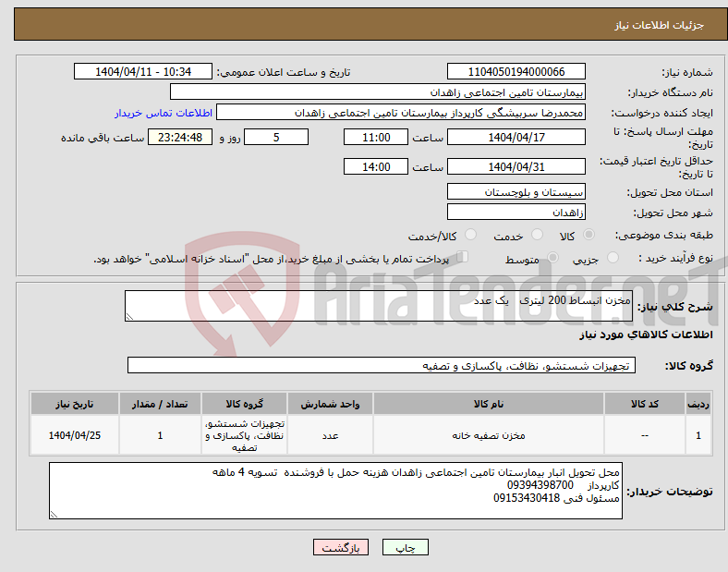The image size is (728, 572).
Task: Click the کد کالا column header
Action: tap(645, 404)
